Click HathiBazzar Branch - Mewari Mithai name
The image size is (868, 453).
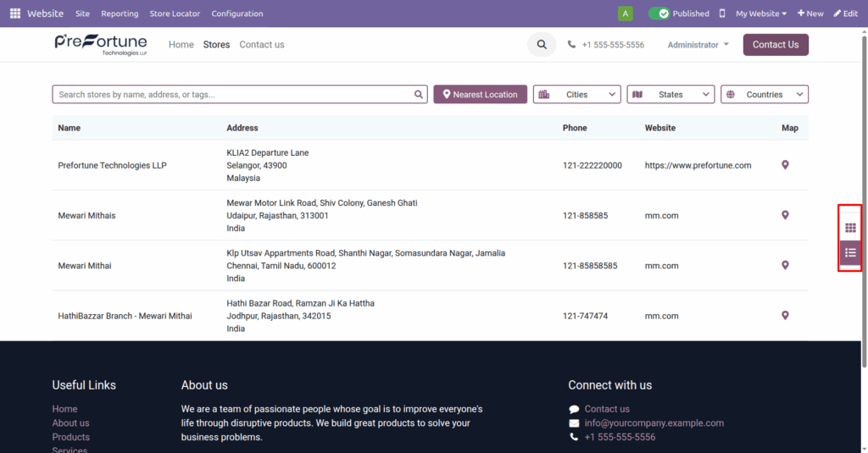tap(125, 316)
